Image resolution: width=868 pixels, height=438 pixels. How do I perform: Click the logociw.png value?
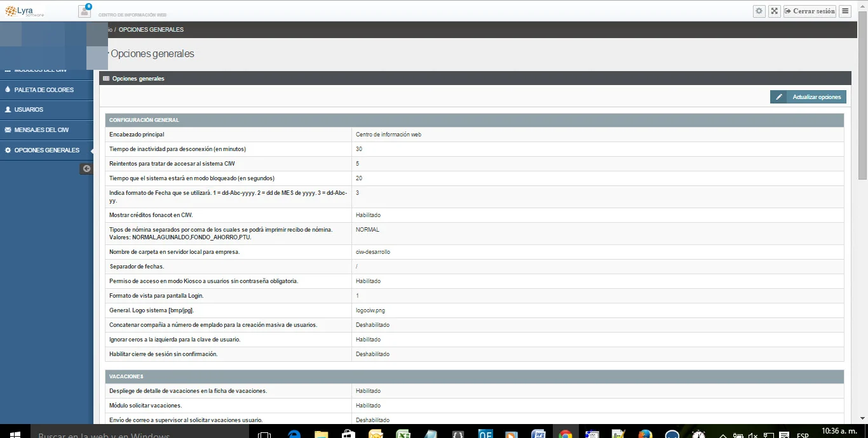click(370, 310)
